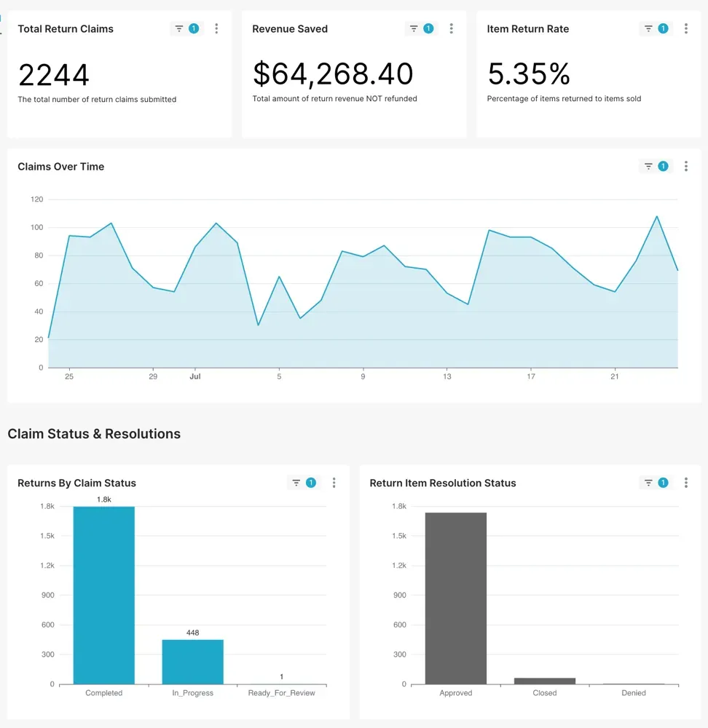This screenshot has height=728, width=708.
Task: Open the options menu on Revenue Saved card
Action: click(452, 28)
